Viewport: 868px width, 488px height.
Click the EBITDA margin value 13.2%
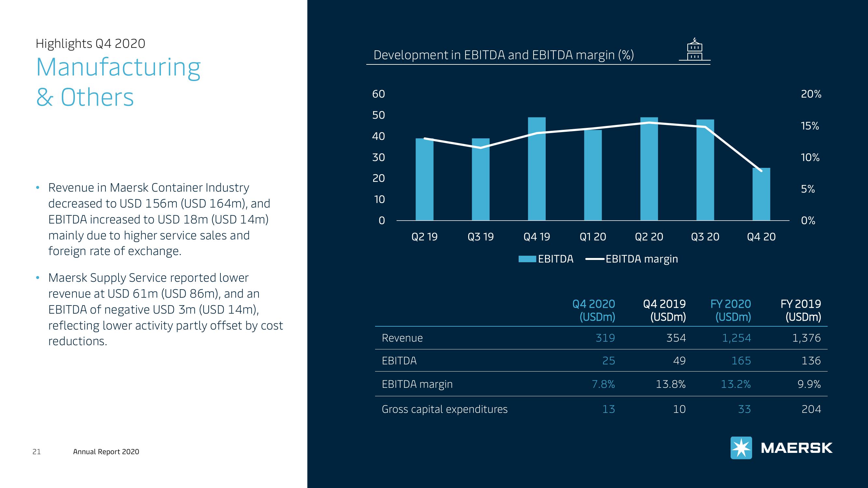coord(736,384)
